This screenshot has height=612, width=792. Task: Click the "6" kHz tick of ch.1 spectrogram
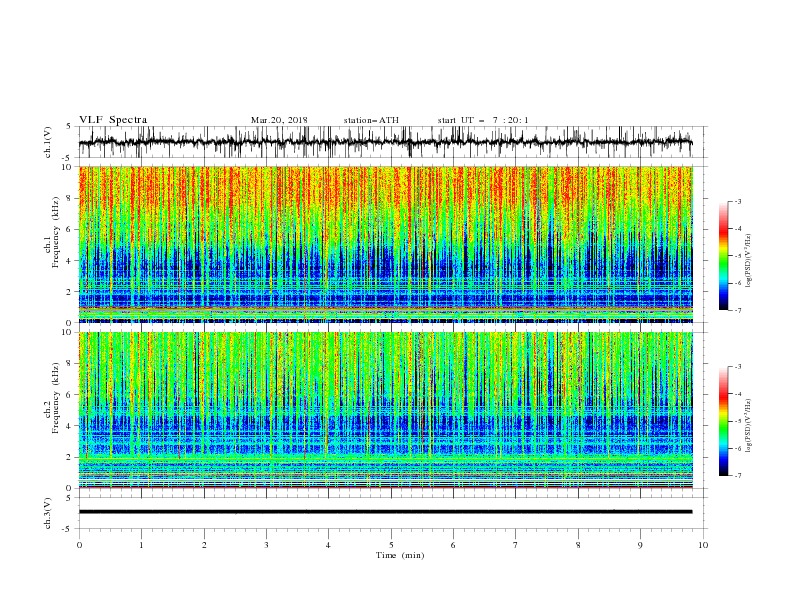[70, 230]
